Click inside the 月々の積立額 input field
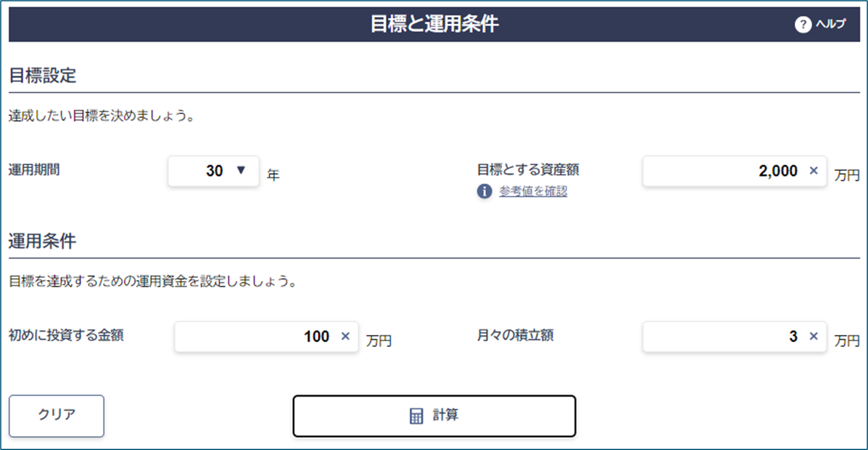The image size is (868, 450). [x=726, y=337]
